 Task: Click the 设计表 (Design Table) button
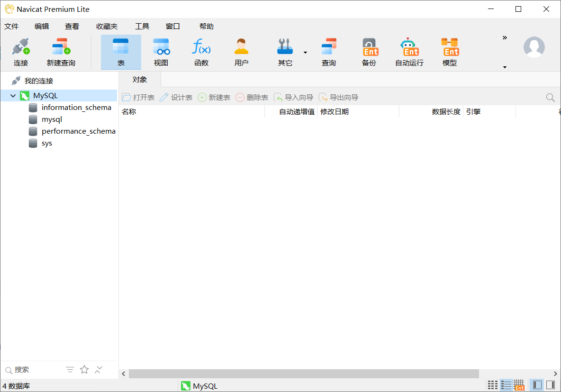pyautogui.click(x=176, y=97)
